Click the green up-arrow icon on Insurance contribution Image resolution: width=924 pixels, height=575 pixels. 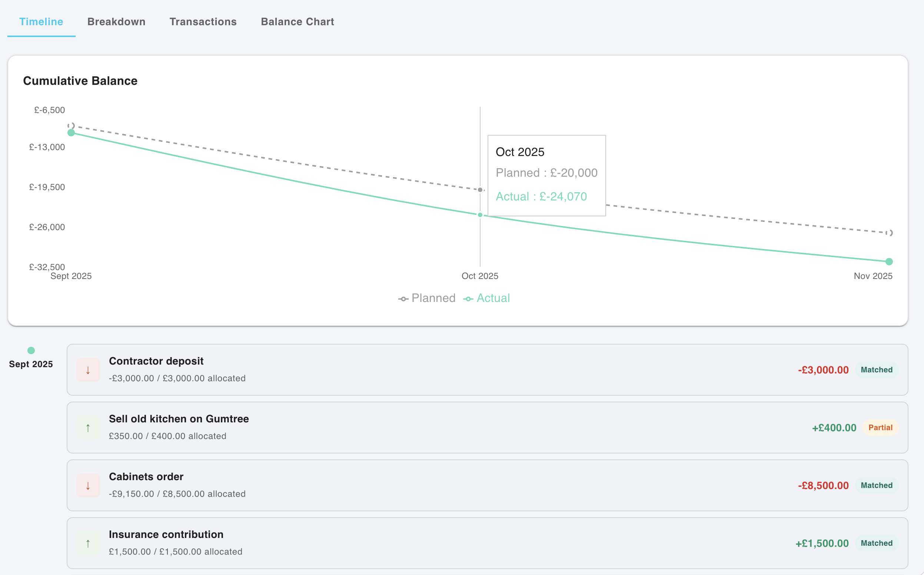(x=88, y=543)
